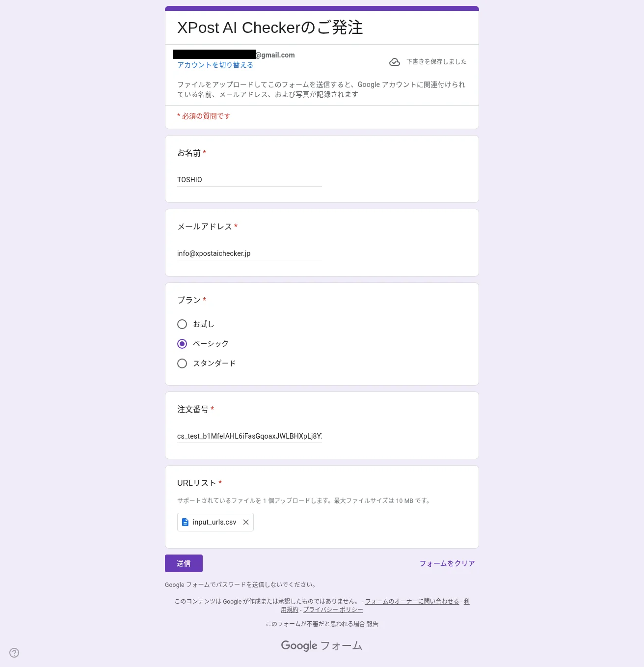Click the 報告 link

point(373,624)
